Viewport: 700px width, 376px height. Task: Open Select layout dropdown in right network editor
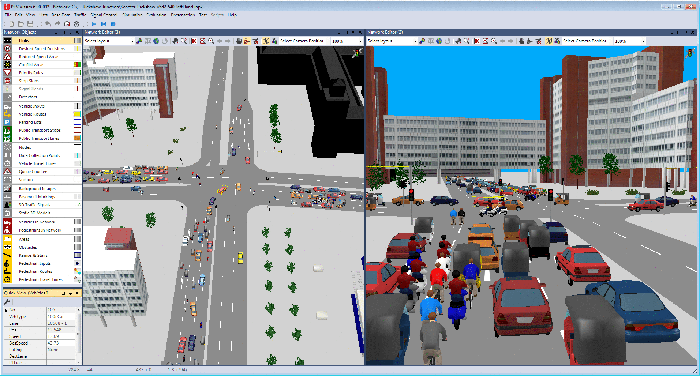(x=392, y=41)
